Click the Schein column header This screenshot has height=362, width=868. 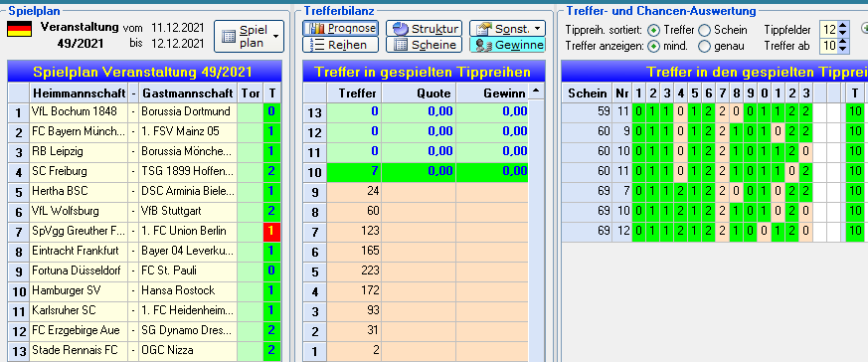(x=587, y=93)
